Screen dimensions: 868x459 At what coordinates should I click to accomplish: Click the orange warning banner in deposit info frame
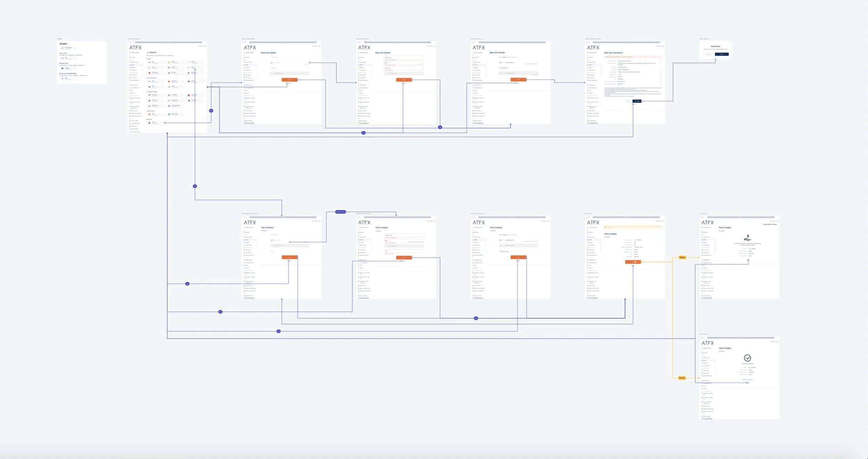[x=633, y=227]
